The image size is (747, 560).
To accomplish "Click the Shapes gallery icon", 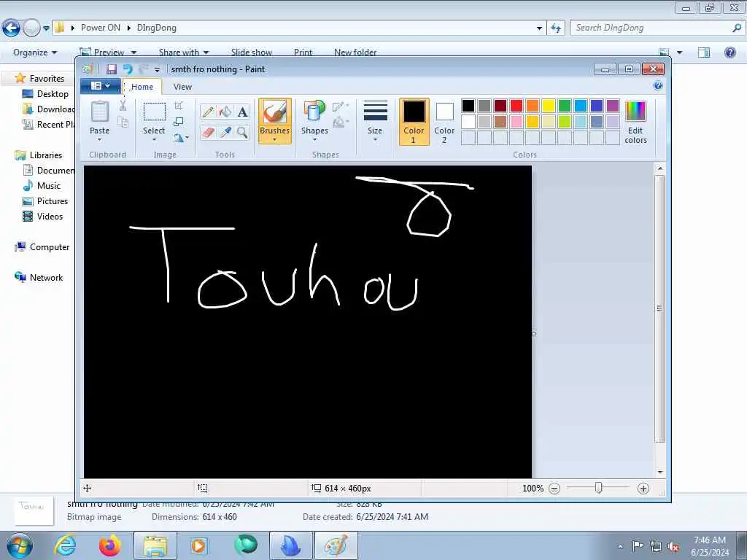I will pyautogui.click(x=314, y=112).
